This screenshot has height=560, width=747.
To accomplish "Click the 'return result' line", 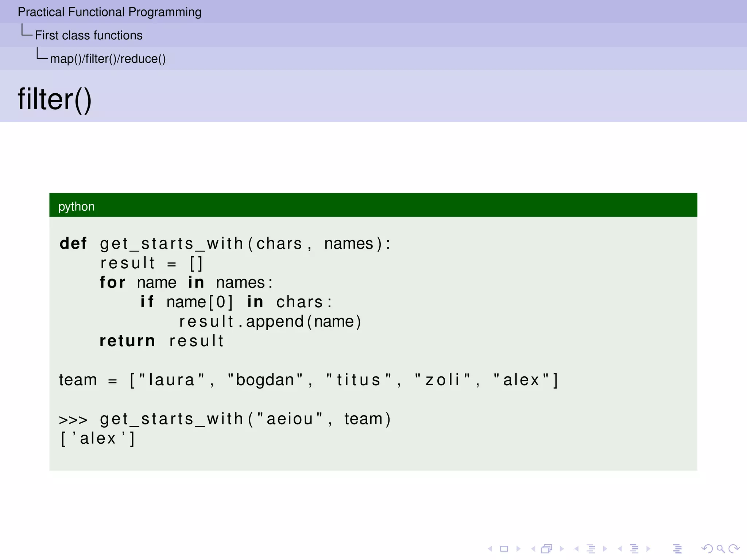I will (161, 341).
